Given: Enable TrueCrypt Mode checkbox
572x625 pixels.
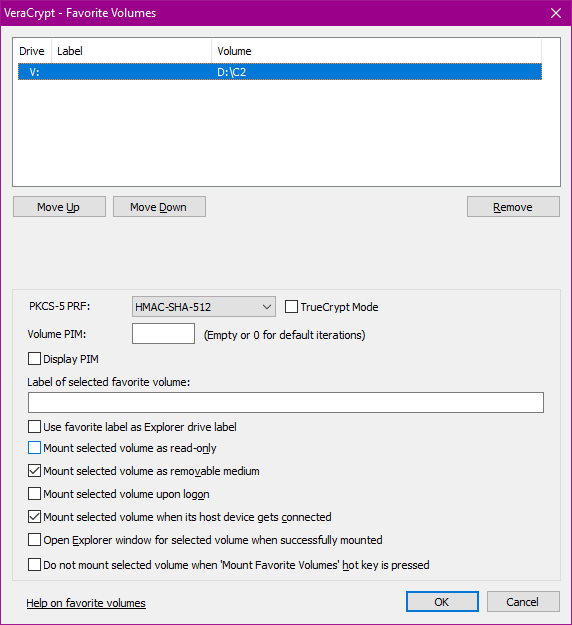Looking at the screenshot, I should point(291,307).
